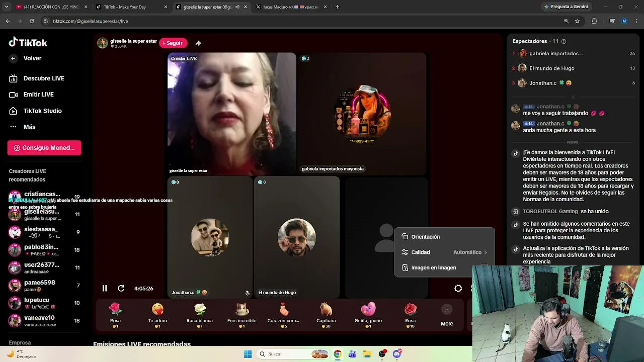The width and height of the screenshot is (644, 362).
Task: Send the Rosa gift costing 10
Action: 411,316
